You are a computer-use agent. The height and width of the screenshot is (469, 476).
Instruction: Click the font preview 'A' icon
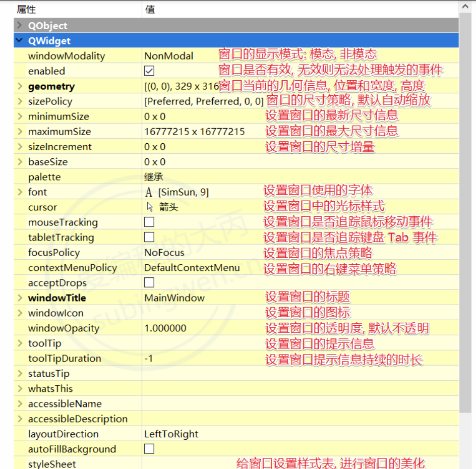148,192
